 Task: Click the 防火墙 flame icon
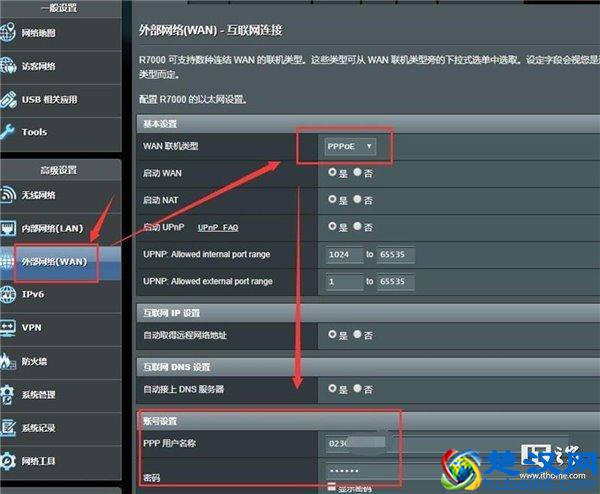(x=7, y=361)
